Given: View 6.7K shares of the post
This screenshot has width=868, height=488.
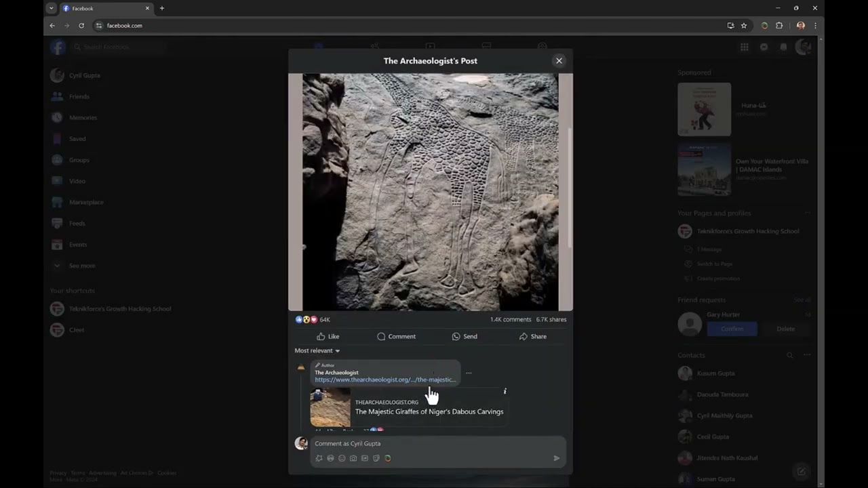Looking at the screenshot, I should (551, 319).
